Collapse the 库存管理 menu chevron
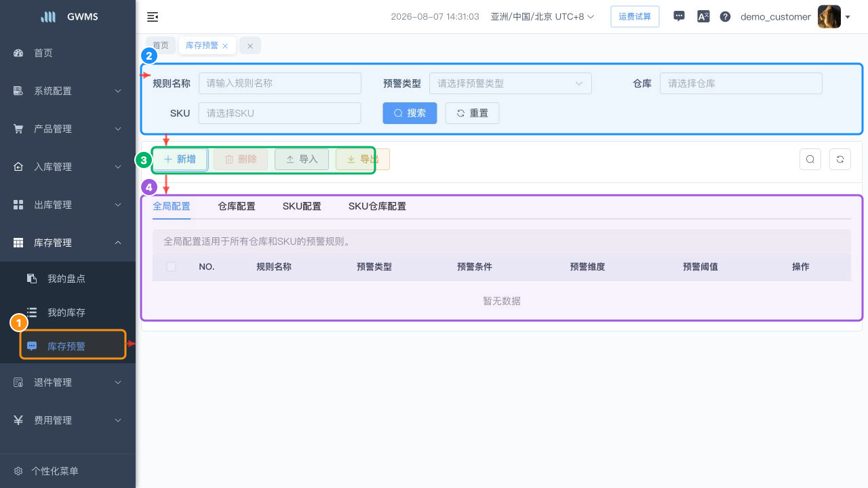Viewport: 868px width, 488px height. pyautogui.click(x=118, y=243)
